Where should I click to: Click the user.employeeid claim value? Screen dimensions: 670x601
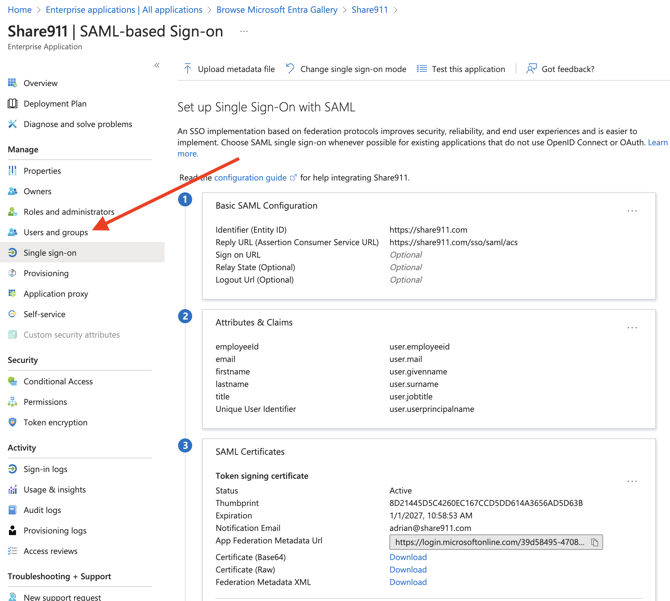pos(419,346)
